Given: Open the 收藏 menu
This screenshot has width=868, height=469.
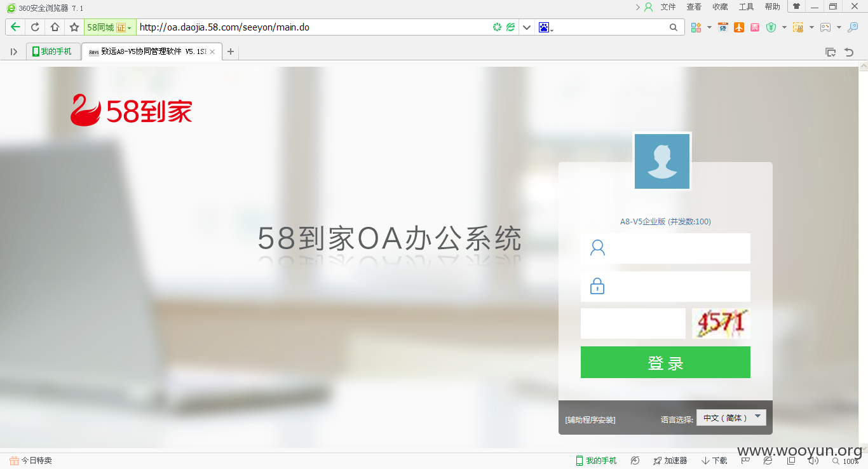Looking at the screenshot, I should coord(720,7).
